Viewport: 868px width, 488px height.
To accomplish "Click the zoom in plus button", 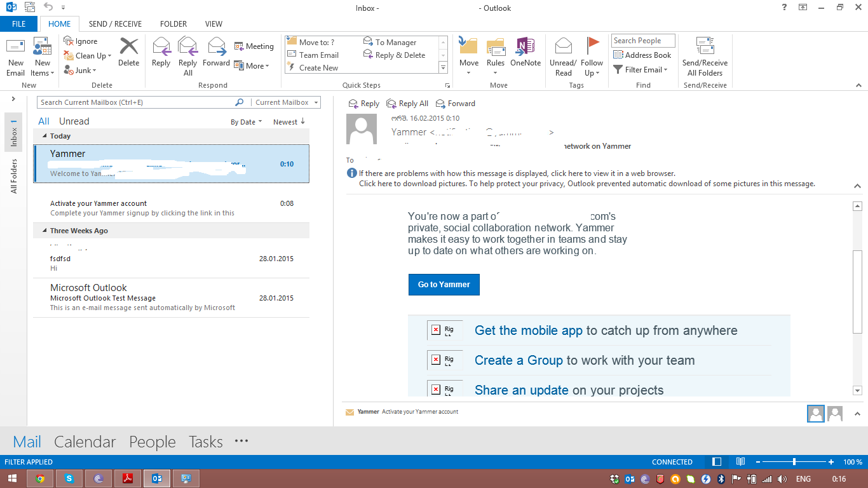I will [x=832, y=462].
